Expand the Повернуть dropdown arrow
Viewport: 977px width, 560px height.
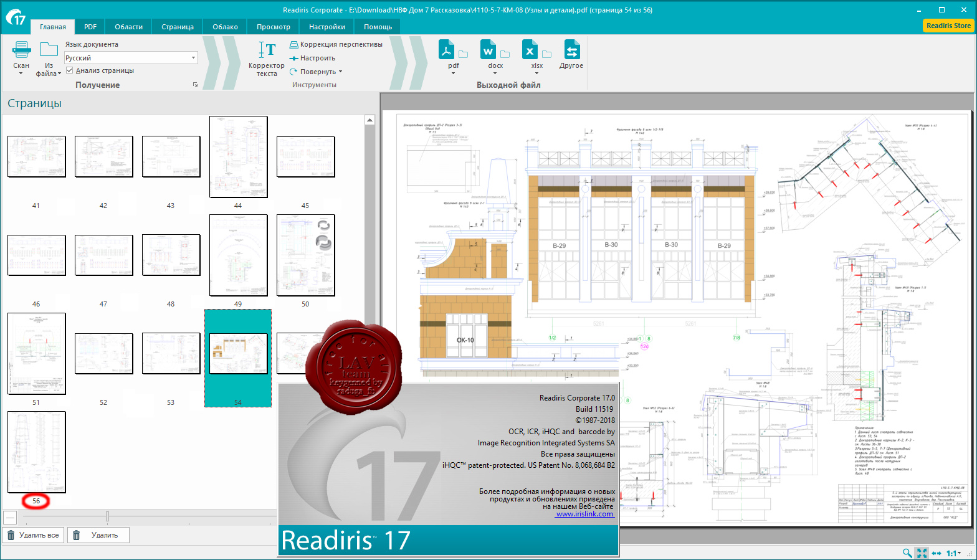pyautogui.click(x=340, y=72)
